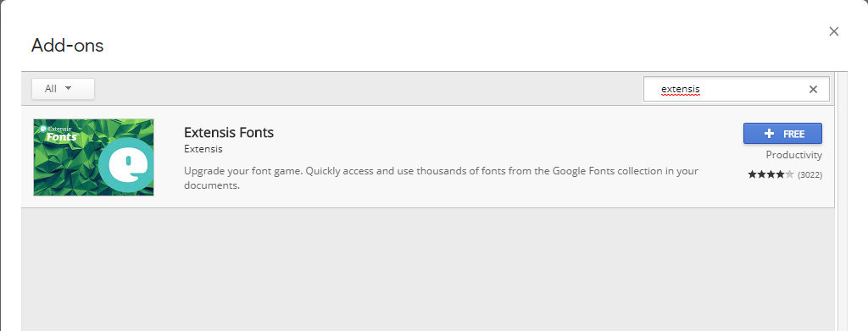Click the arrow beside the All filter
The width and height of the screenshot is (868, 331).
click(69, 88)
